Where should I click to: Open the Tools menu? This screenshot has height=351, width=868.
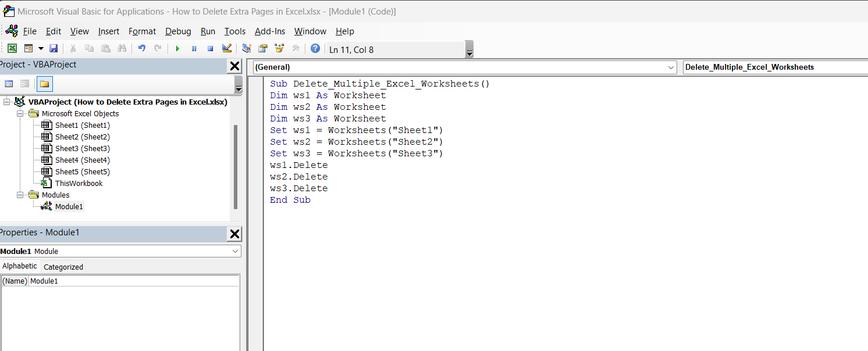click(x=235, y=31)
